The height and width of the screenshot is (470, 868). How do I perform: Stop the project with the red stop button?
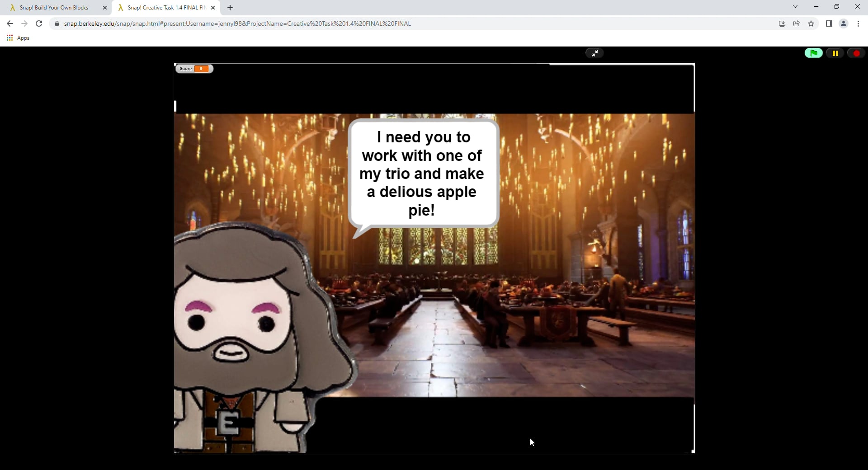point(857,53)
